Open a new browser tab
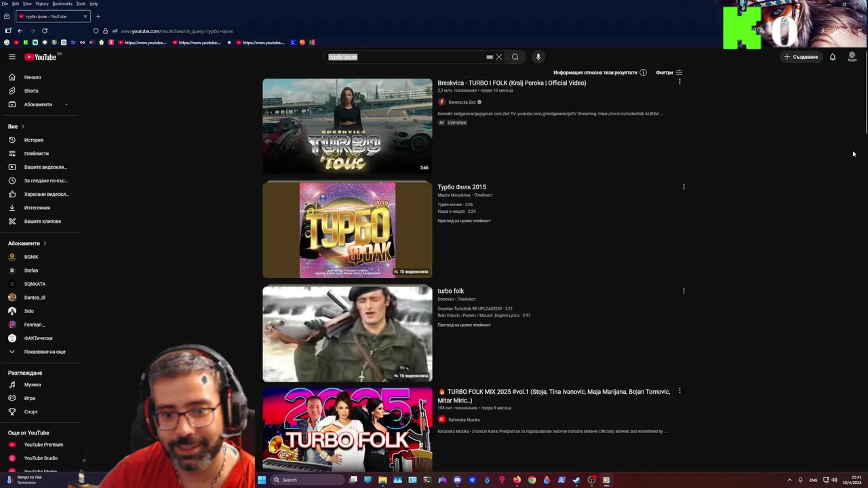This screenshot has width=868, height=488. (98, 16)
